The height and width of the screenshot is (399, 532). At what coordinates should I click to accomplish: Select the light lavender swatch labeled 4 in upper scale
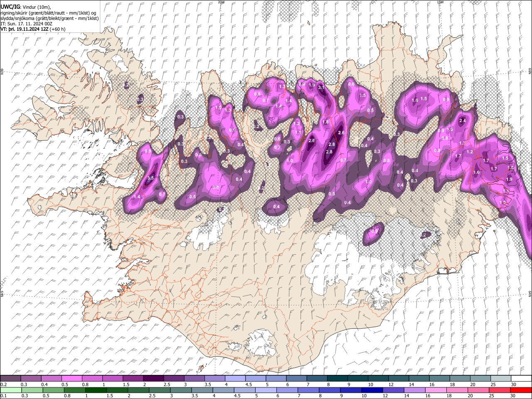pos(235,378)
